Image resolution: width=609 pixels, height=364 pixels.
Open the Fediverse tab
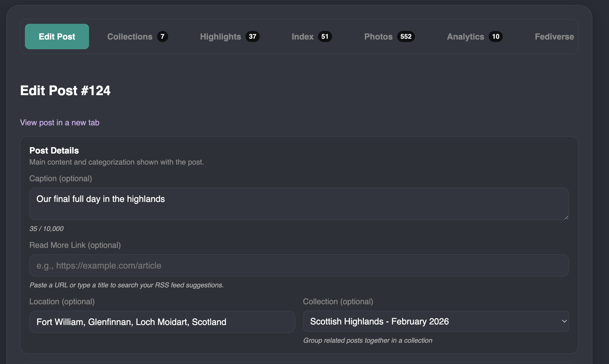pos(554,37)
